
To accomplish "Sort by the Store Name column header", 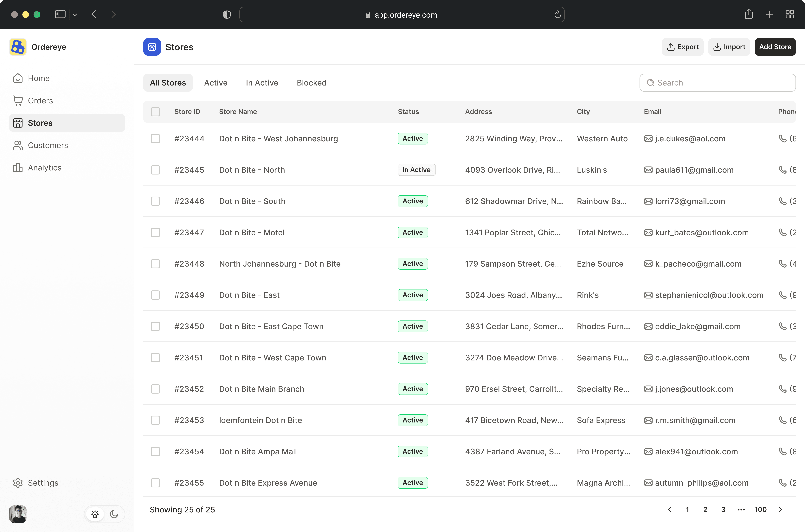I will [238, 112].
